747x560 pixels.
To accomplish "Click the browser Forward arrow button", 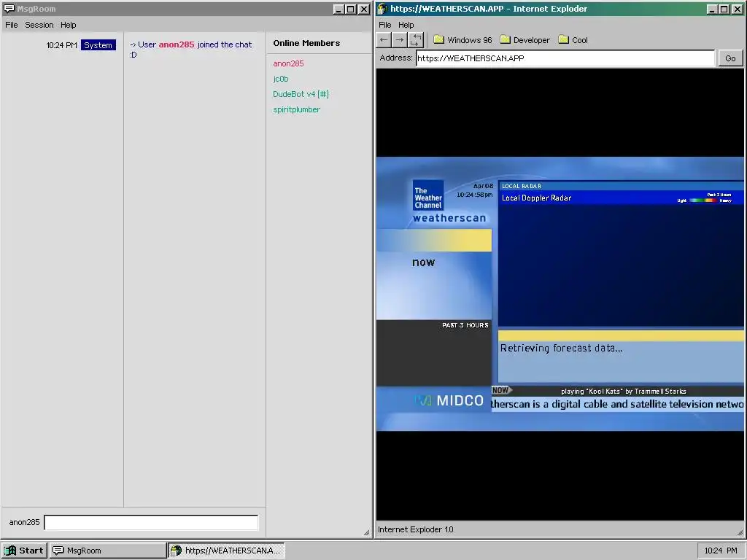I will [400, 40].
